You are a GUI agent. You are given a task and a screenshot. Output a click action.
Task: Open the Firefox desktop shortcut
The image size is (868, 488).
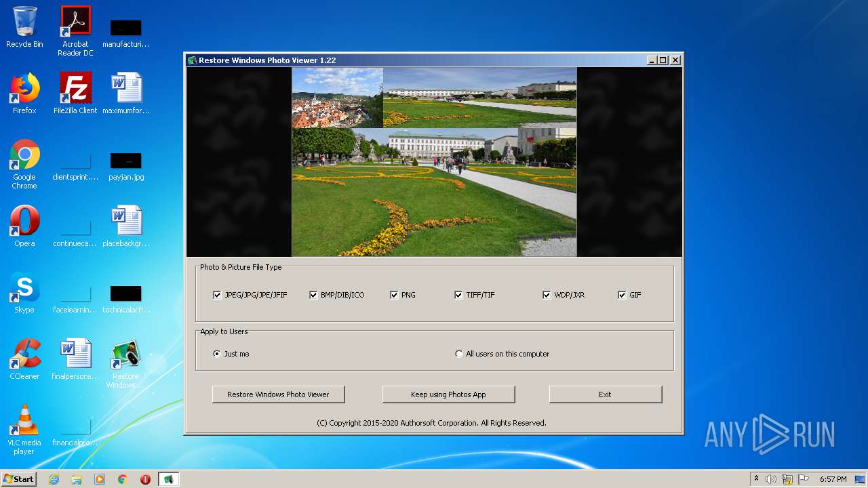click(x=24, y=94)
